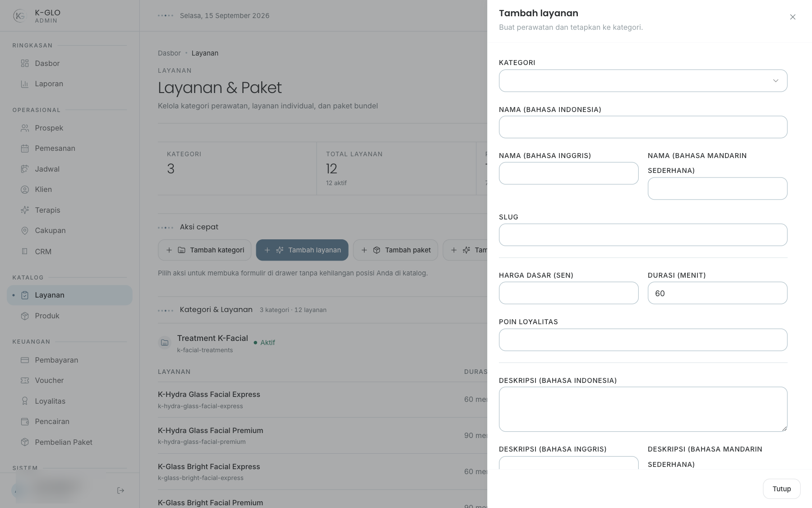This screenshot has width=812, height=508.
Task: Click the Treatment K-Facial category title
Action: point(212,338)
